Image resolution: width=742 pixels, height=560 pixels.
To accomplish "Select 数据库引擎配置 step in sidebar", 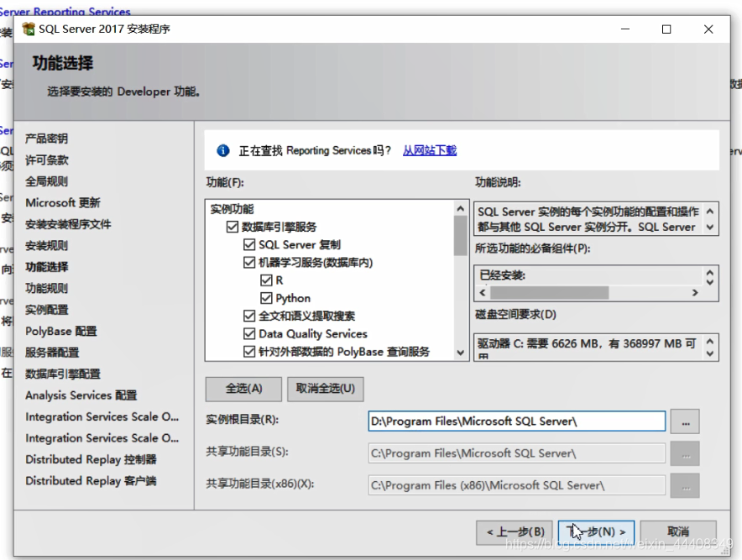I will (62, 374).
